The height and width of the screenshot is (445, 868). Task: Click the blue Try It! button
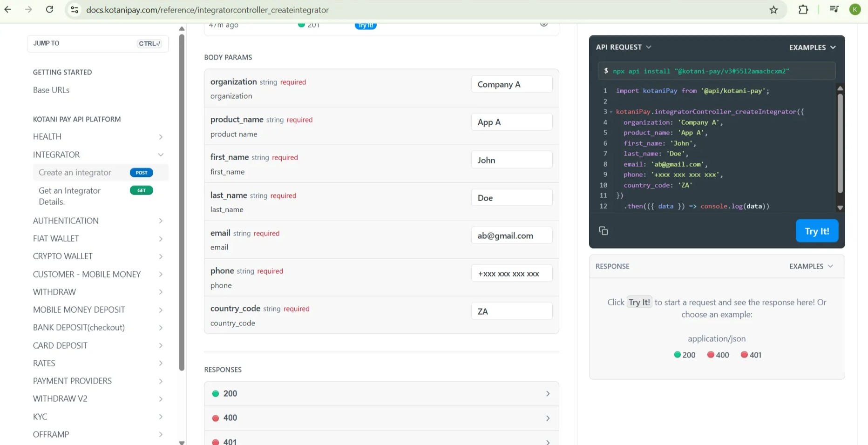point(817,231)
